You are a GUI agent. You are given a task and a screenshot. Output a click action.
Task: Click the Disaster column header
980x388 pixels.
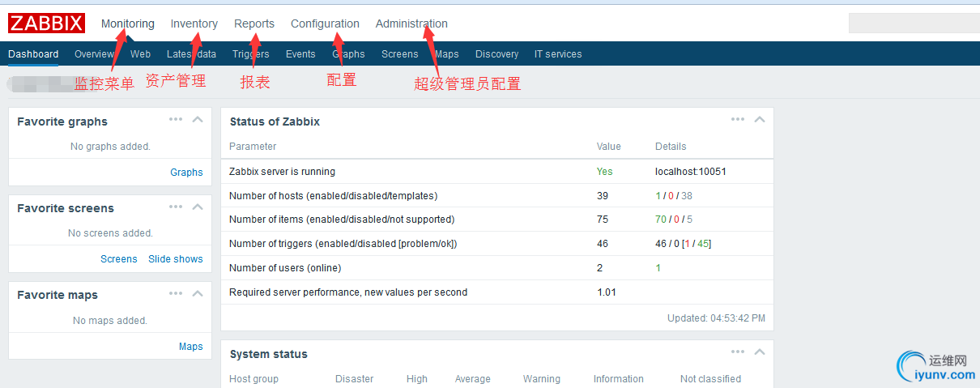pos(355,379)
